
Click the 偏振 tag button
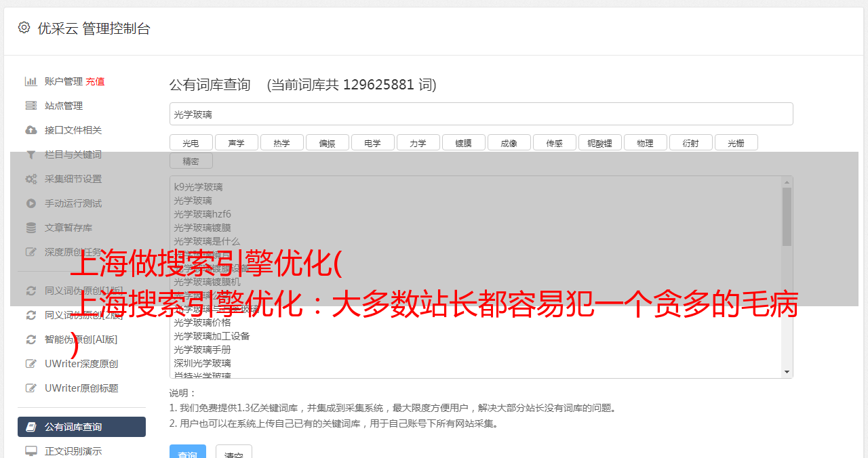coord(328,142)
